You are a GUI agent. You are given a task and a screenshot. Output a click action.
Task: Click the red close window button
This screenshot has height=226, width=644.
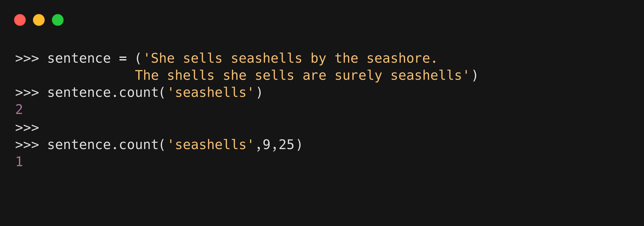pyautogui.click(x=20, y=20)
